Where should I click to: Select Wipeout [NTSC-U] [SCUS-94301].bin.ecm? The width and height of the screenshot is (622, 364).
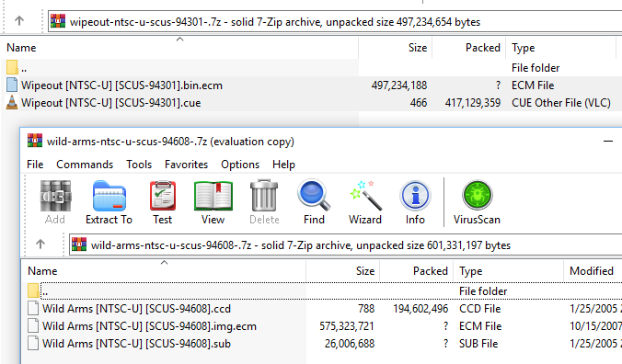tap(121, 85)
